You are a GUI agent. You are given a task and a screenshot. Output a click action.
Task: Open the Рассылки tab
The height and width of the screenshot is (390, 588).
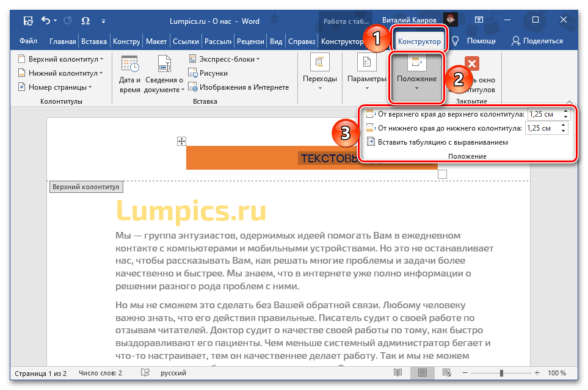(217, 42)
